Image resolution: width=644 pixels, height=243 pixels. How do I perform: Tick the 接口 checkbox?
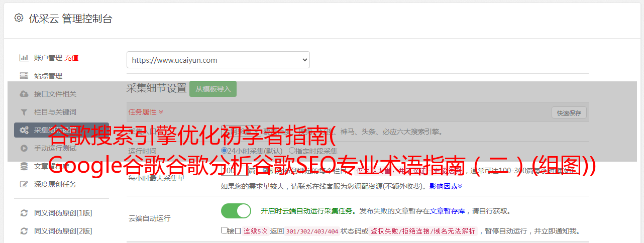pyautogui.click(x=224, y=230)
